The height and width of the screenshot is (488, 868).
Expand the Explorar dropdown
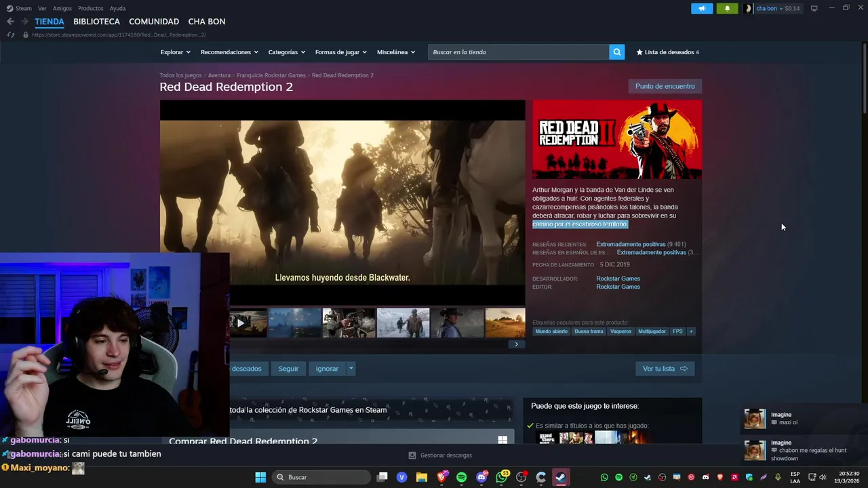(x=175, y=52)
